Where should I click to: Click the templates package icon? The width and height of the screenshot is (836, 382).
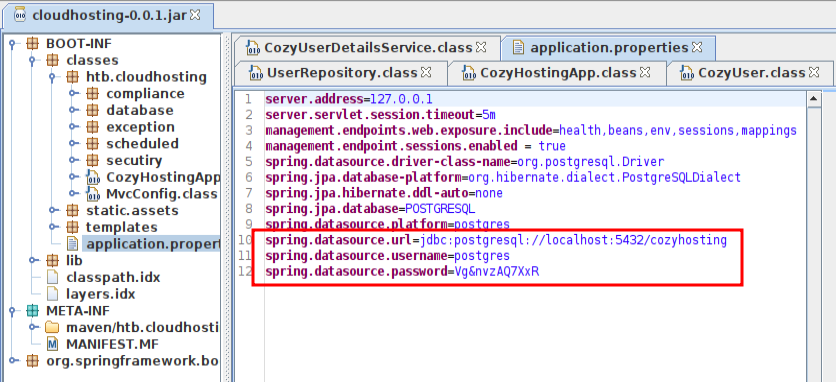coord(73,227)
